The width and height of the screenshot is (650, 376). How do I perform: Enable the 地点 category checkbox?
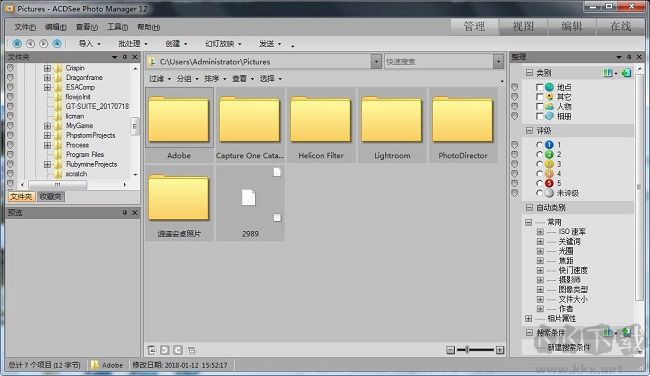[539, 87]
